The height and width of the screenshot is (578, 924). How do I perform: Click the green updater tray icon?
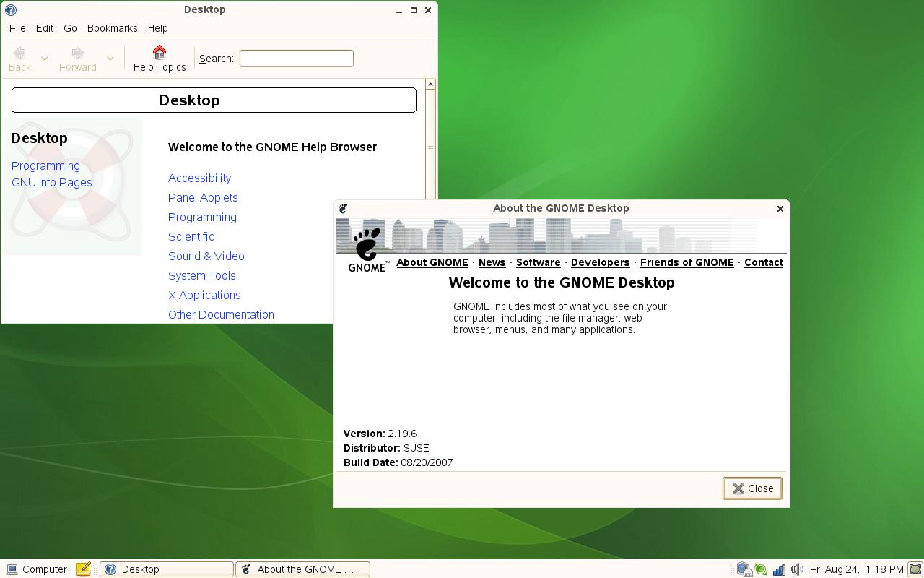point(761,569)
